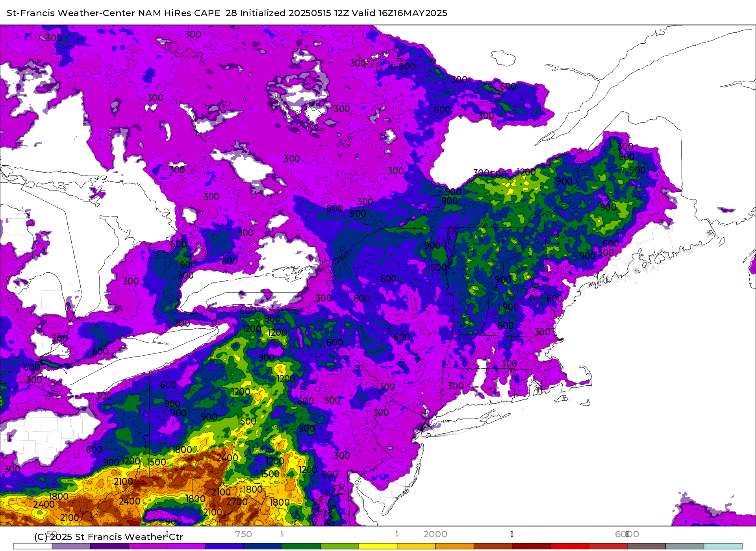
Task: Click 'Valid 16Z16MAY2025' in the title
Action: click(400, 13)
